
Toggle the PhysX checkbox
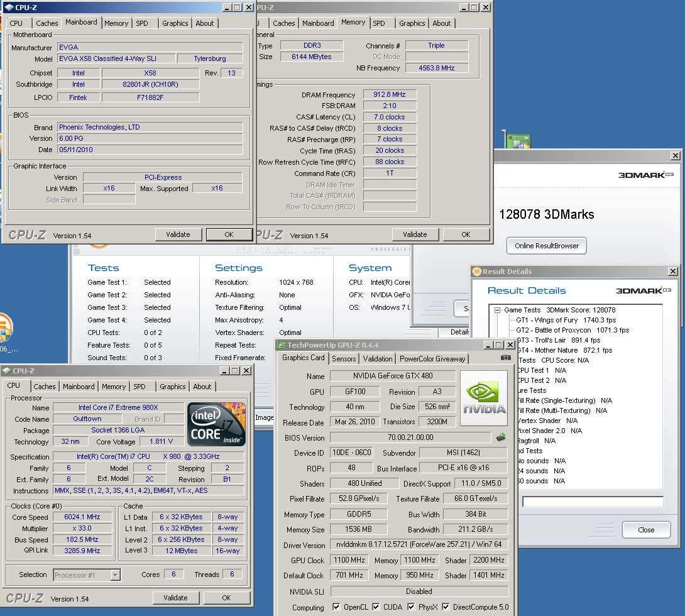[x=410, y=607]
